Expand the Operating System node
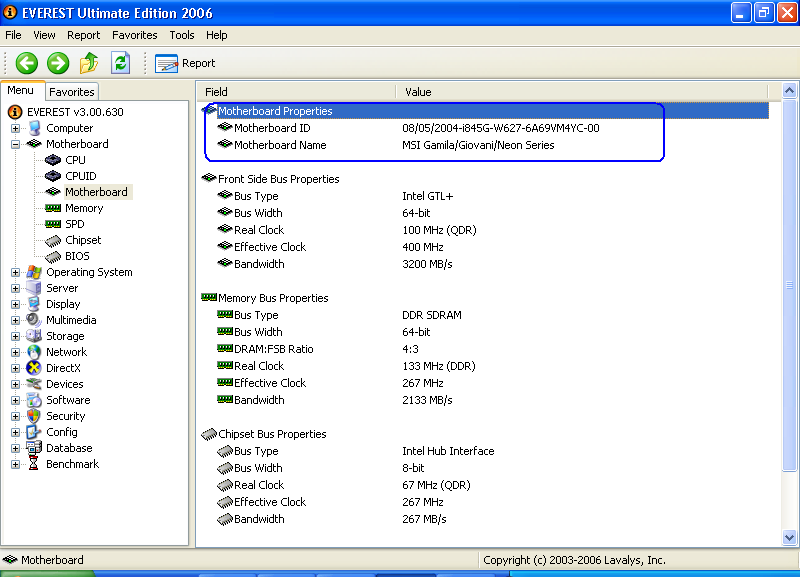 click(15, 273)
